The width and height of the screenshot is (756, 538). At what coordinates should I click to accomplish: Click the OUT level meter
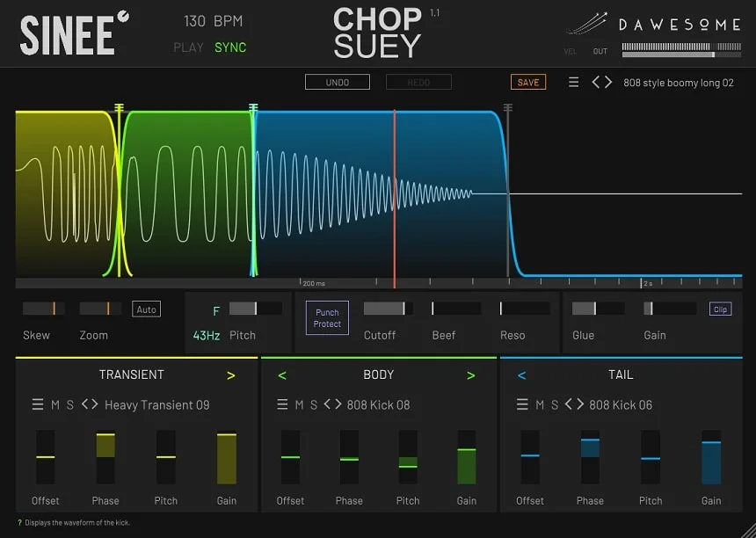click(681, 50)
